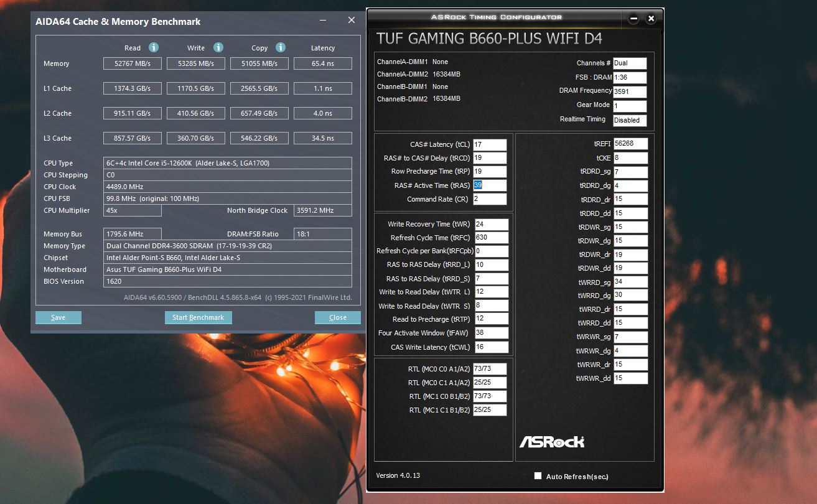Click the Write Recovery Time (tWR) field
This screenshot has height=504, width=817.
pos(492,225)
